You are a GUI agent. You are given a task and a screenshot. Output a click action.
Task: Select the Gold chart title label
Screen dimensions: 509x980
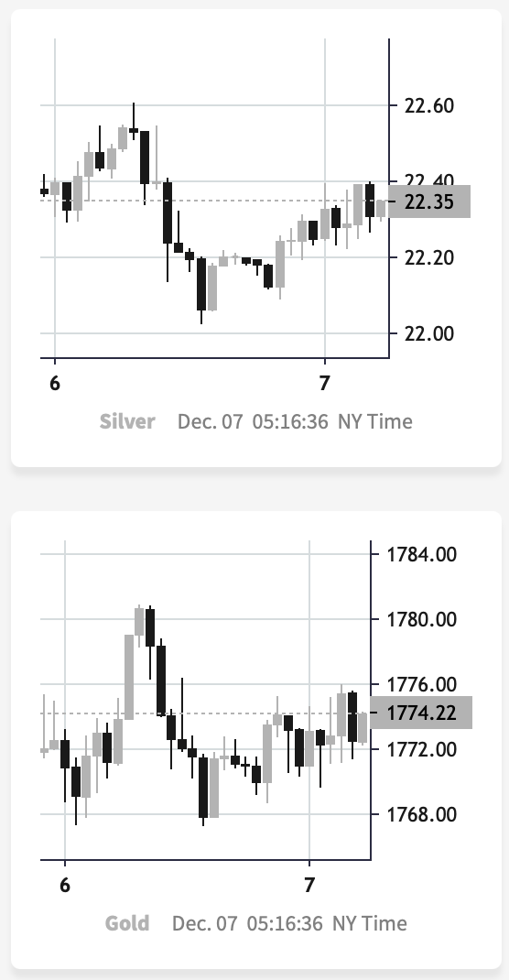pos(126,923)
